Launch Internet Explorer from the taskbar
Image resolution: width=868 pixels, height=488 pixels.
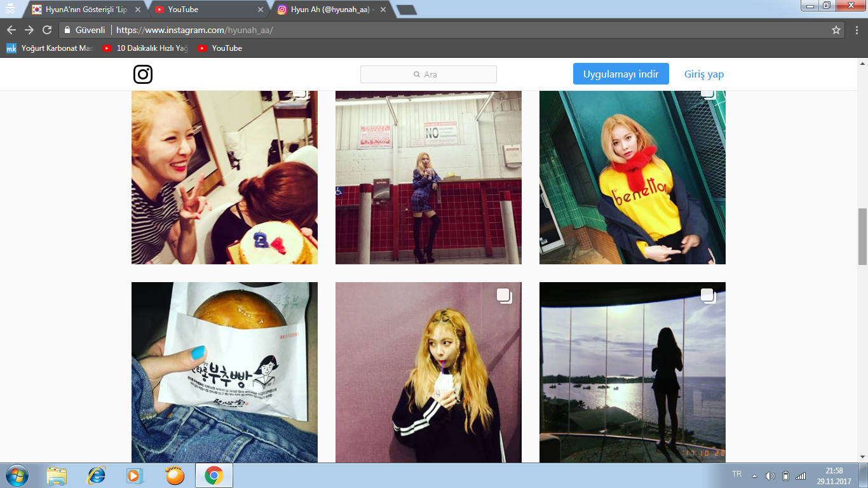[97, 475]
